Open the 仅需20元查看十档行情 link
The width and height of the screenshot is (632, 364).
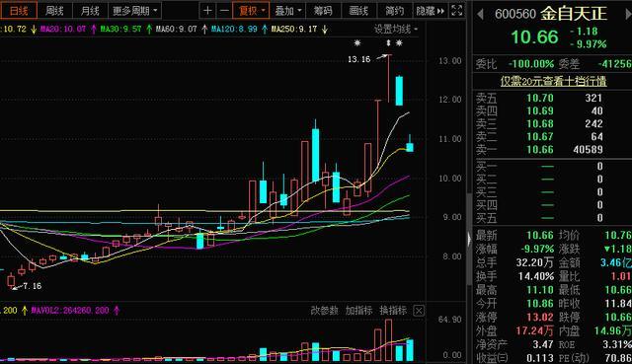point(553,81)
